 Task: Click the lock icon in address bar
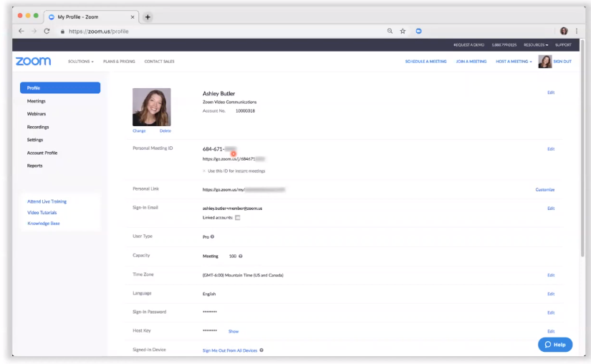pos(62,32)
